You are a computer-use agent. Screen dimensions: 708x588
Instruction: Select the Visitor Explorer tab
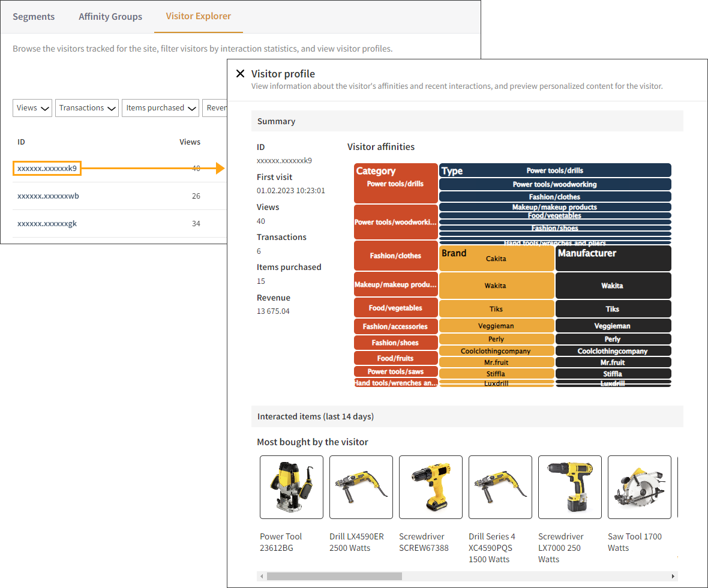[x=199, y=16]
